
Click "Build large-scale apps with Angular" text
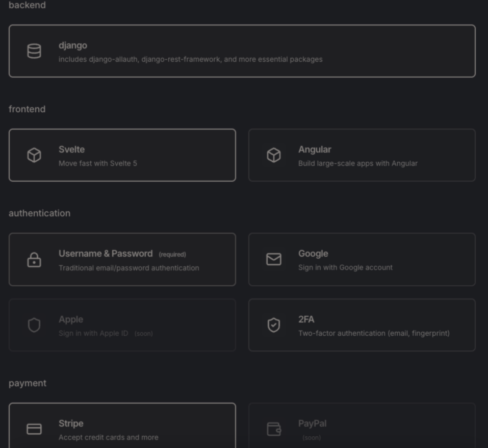[358, 163]
